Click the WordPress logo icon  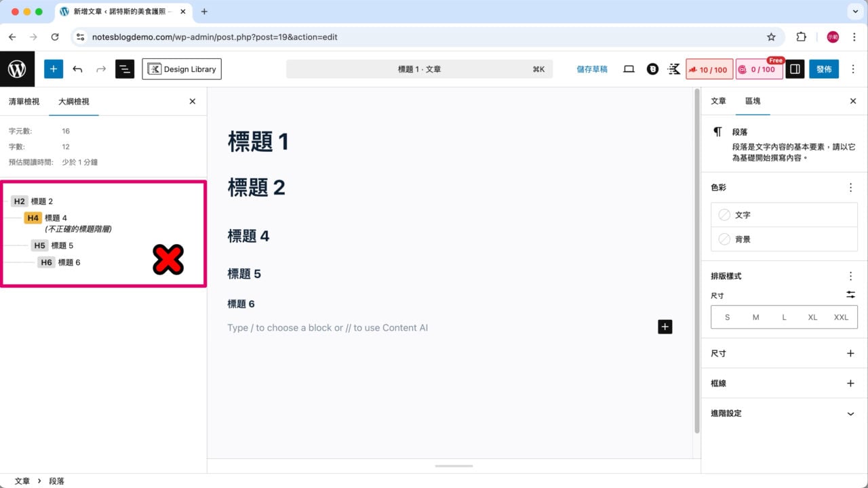tap(17, 68)
